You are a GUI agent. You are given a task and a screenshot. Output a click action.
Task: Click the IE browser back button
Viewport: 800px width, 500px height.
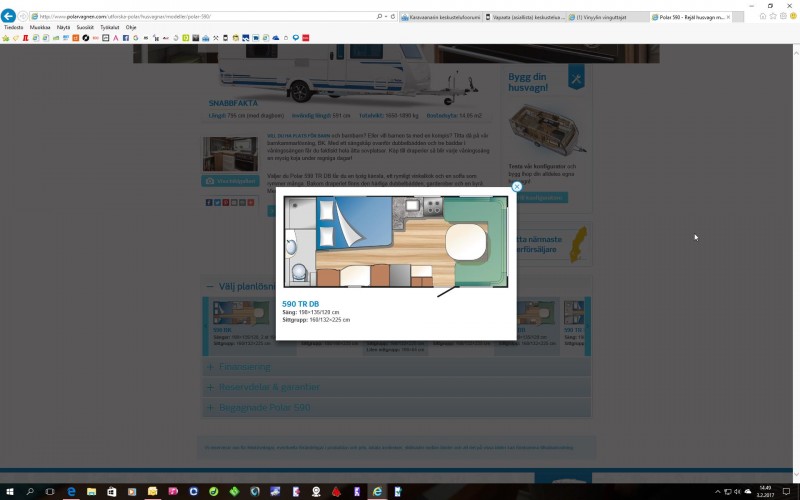coord(9,17)
